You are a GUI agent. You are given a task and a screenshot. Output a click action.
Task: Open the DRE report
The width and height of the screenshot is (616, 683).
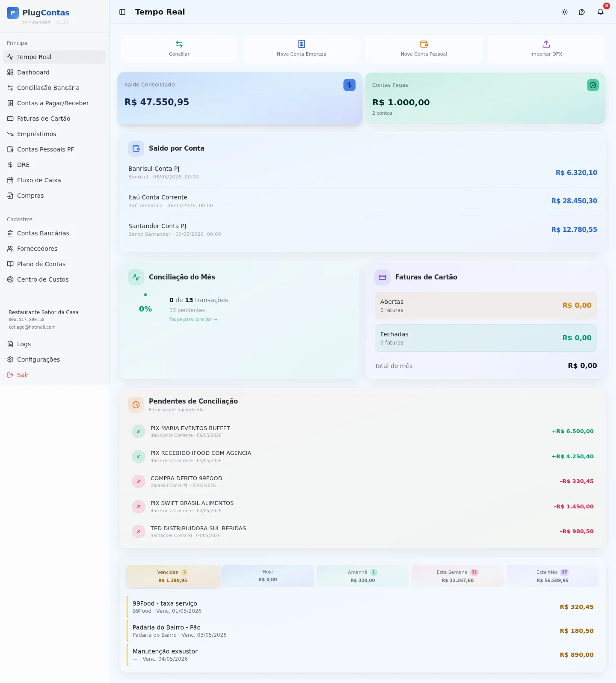pos(54,165)
